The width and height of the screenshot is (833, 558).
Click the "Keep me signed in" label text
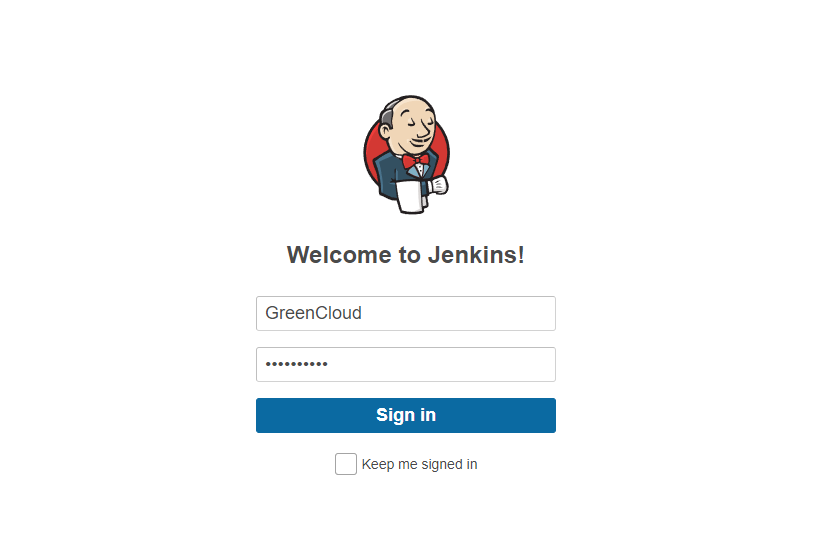tap(419, 464)
